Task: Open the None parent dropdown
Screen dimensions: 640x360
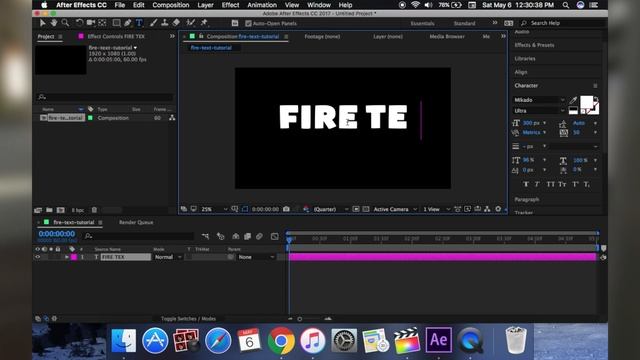Action: 256,257
